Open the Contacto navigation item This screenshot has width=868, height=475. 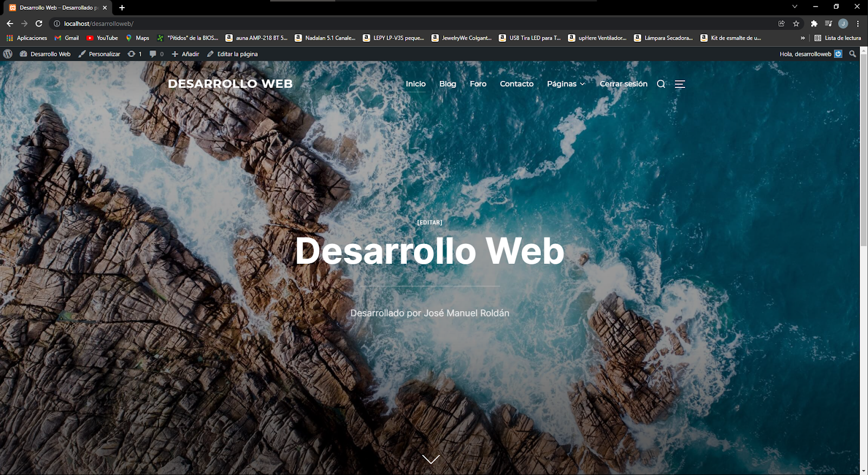(516, 84)
